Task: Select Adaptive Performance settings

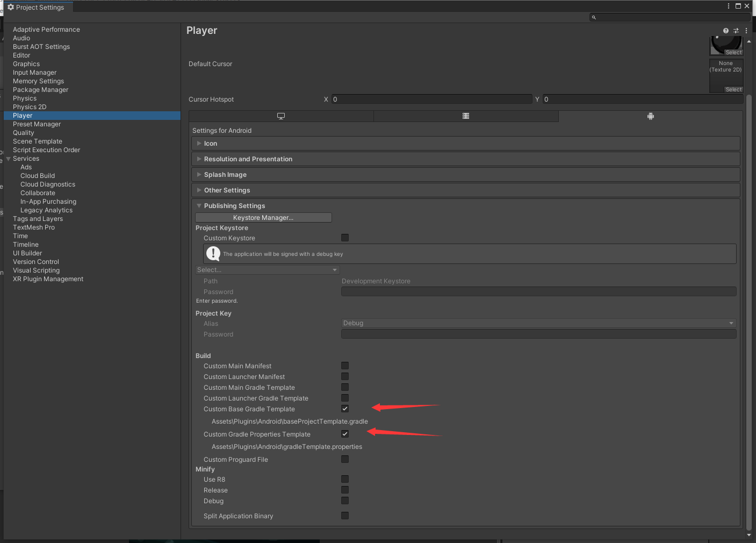Action: click(x=46, y=30)
